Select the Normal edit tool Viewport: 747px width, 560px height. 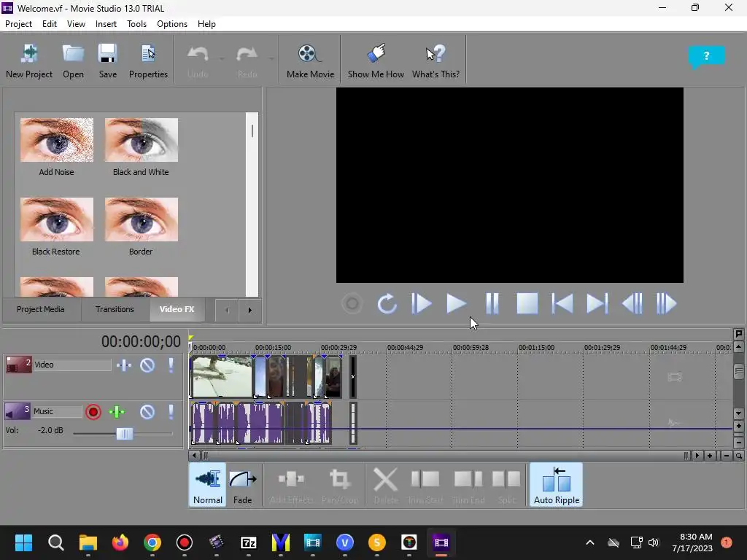pos(208,485)
